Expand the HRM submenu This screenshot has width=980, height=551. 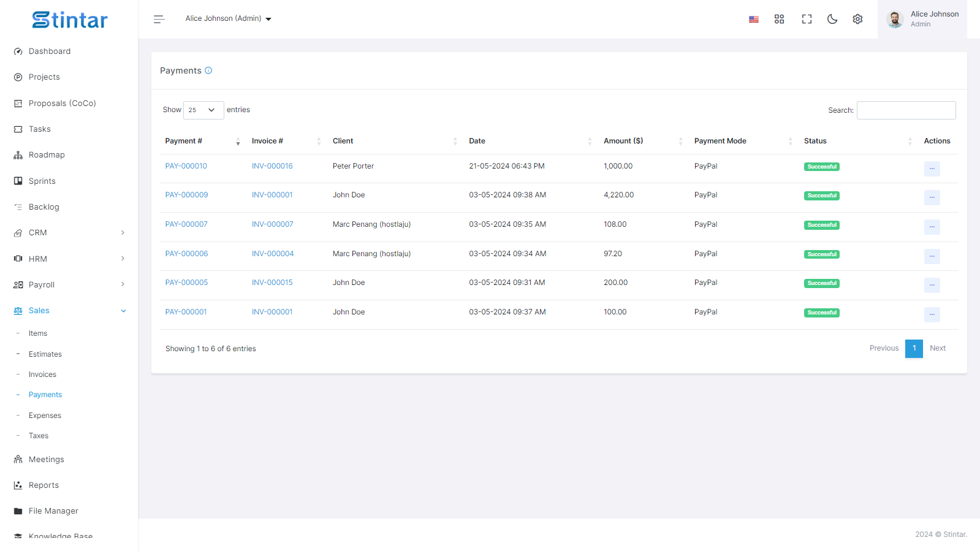[69, 259]
